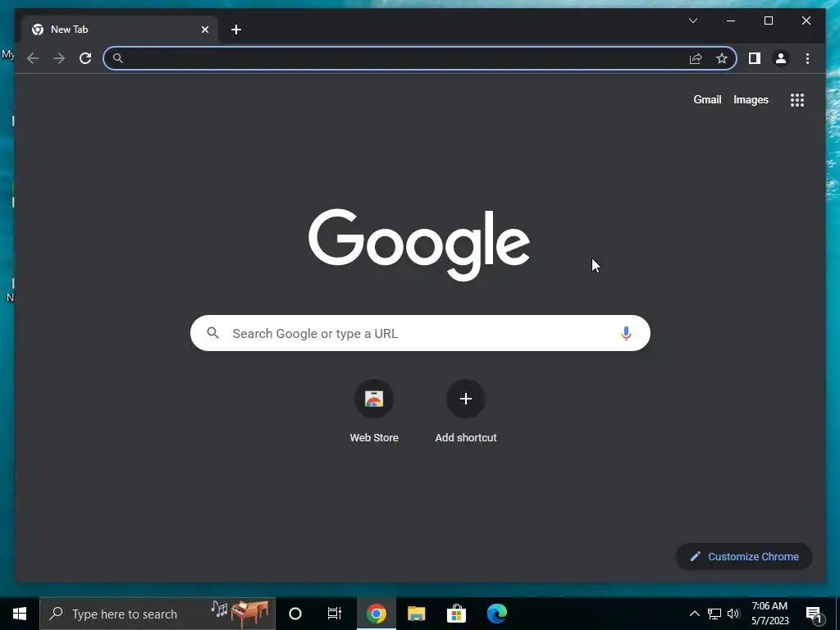Image resolution: width=840 pixels, height=630 pixels.
Task: Start voice search with microphone icon
Action: coord(626,333)
